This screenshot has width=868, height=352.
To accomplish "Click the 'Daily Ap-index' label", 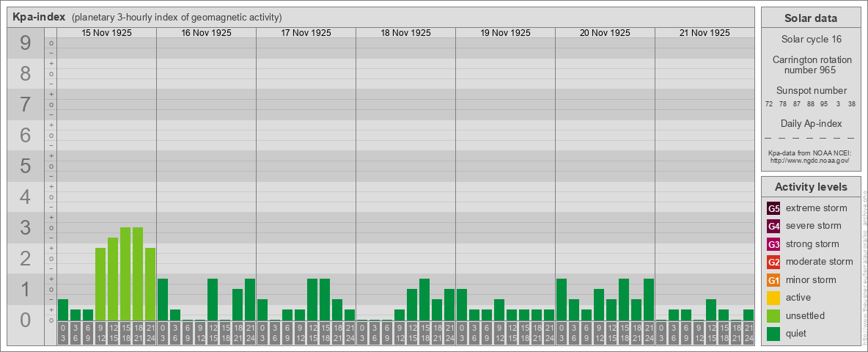I will point(810,123).
